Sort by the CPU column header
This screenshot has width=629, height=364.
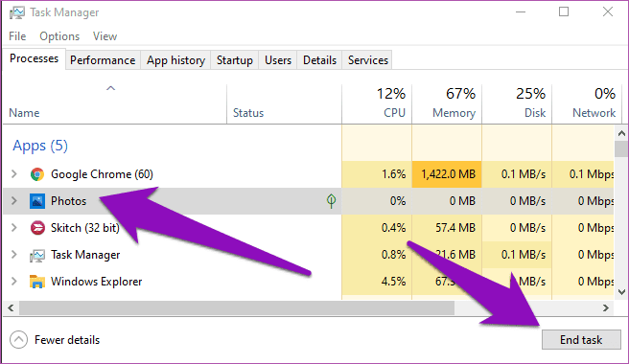click(x=377, y=103)
